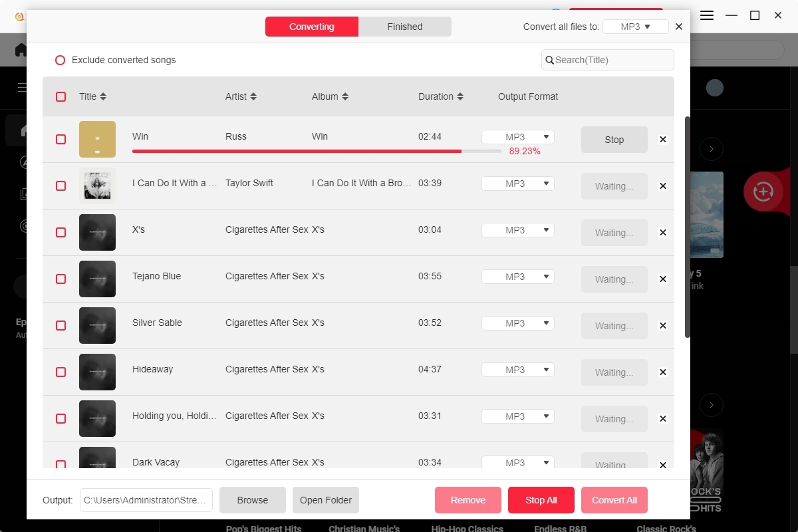Enable Exclude converted songs option
798x532 pixels.
tap(60, 60)
